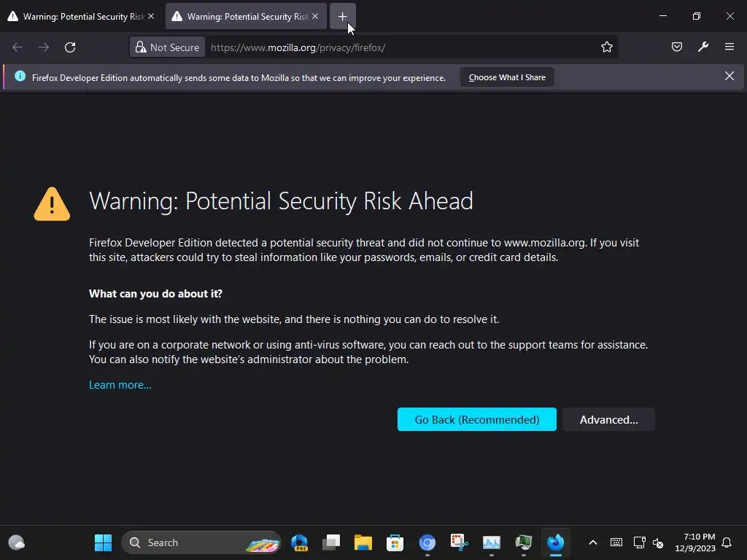Open the touch keyboard tray icon
Viewport: 747px width, 560px height.
[x=616, y=542]
